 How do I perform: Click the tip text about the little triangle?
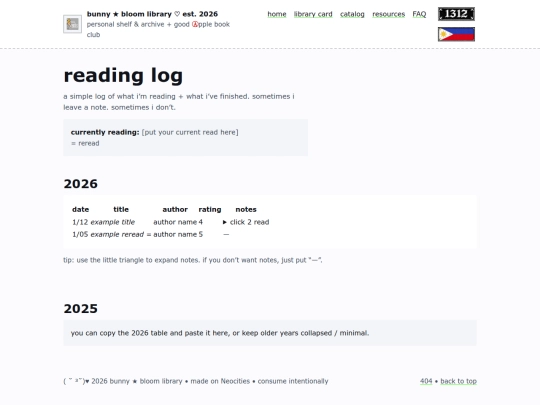click(x=193, y=260)
